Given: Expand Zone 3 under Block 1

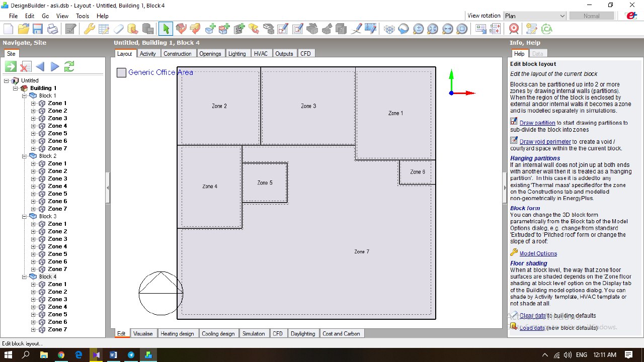Looking at the screenshot, I should point(33,118).
